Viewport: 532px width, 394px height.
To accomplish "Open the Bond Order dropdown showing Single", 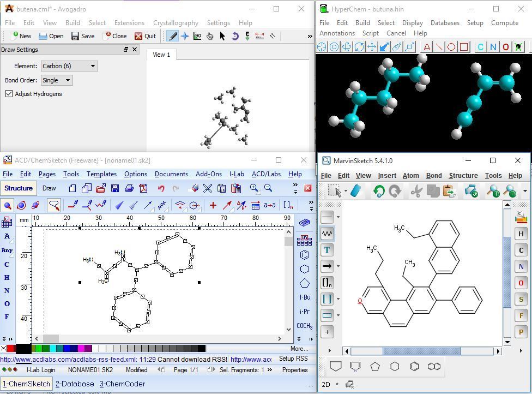I will pos(57,80).
